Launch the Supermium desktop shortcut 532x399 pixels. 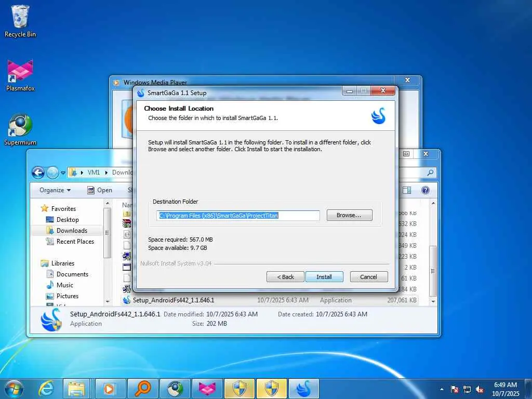20,129
